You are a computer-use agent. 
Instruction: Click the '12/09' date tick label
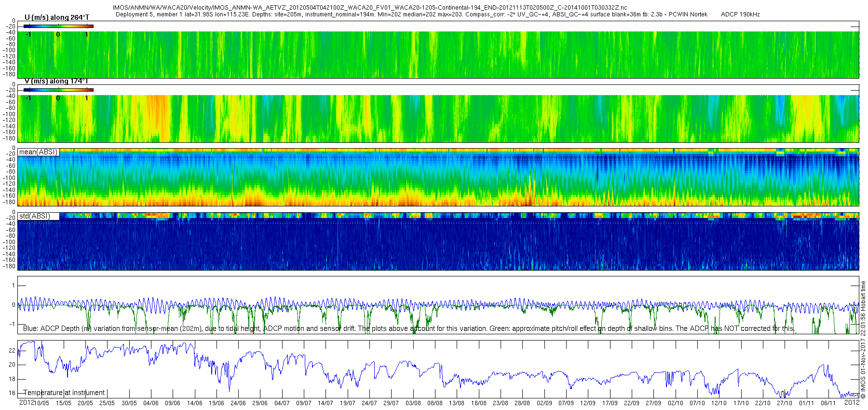click(588, 403)
